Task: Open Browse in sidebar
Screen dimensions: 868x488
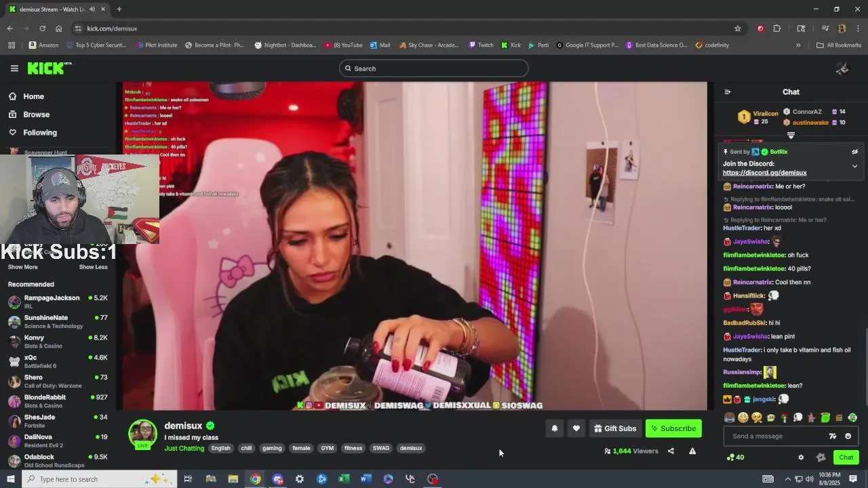Action: [28, 115]
